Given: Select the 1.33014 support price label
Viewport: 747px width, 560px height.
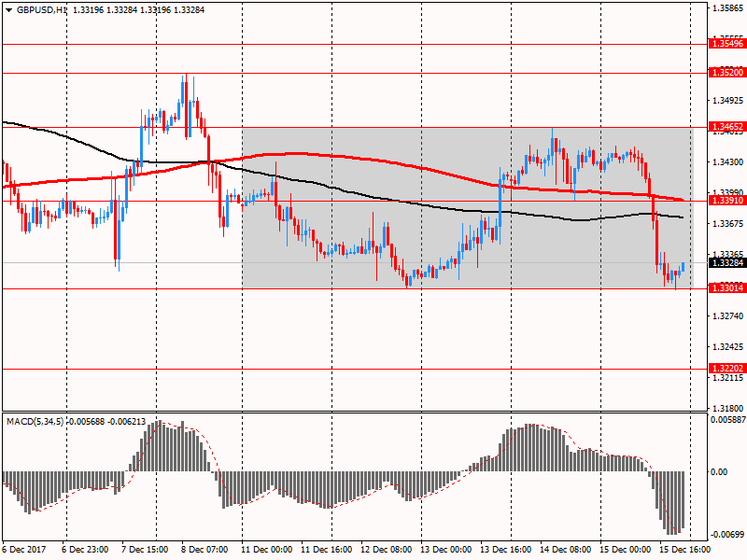Looking at the screenshot, I should point(727,288).
